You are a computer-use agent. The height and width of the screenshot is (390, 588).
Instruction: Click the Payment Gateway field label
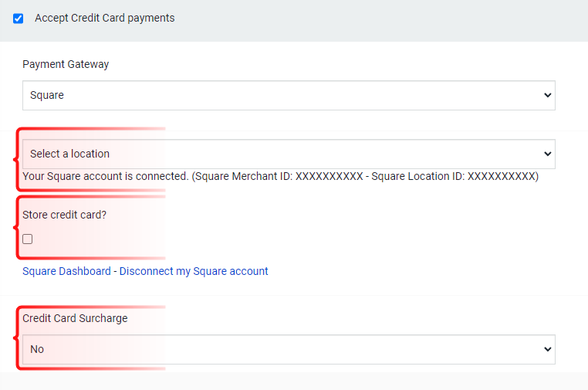coord(66,64)
